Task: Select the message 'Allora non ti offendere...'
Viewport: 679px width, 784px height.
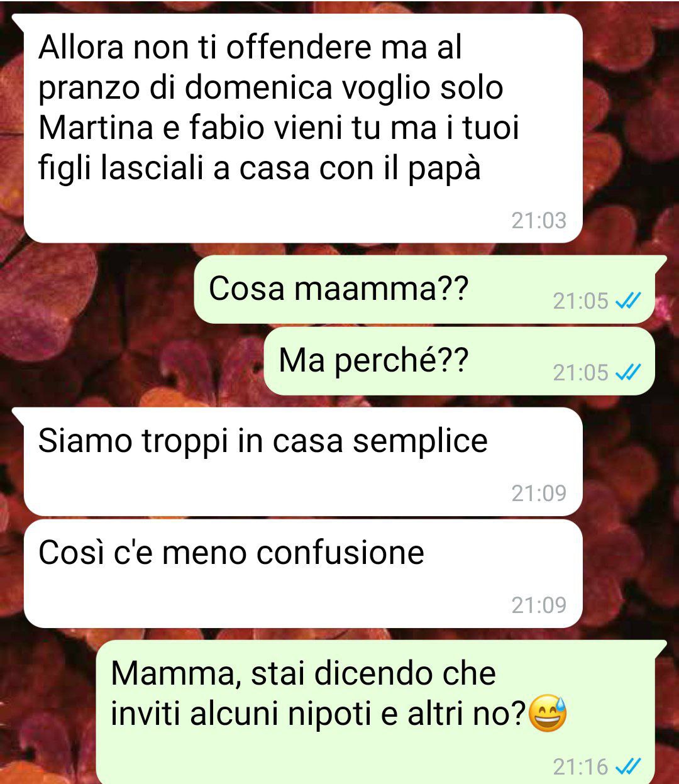Action: [303, 128]
